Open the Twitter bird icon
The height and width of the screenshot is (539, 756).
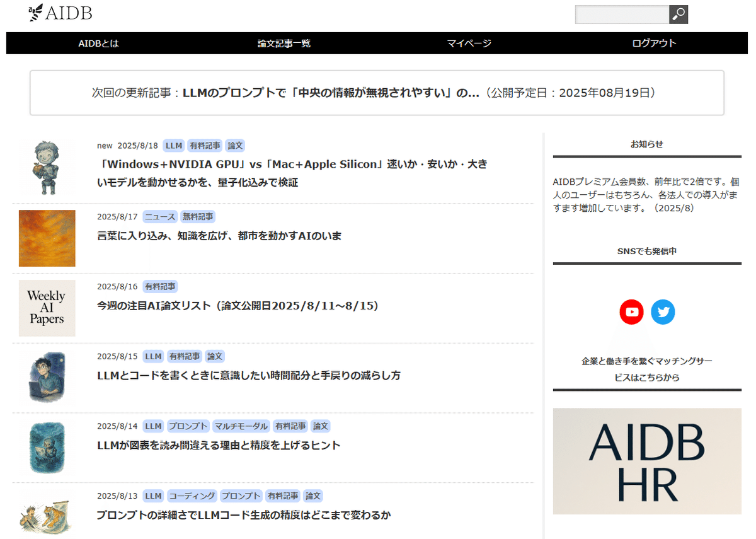663,311
